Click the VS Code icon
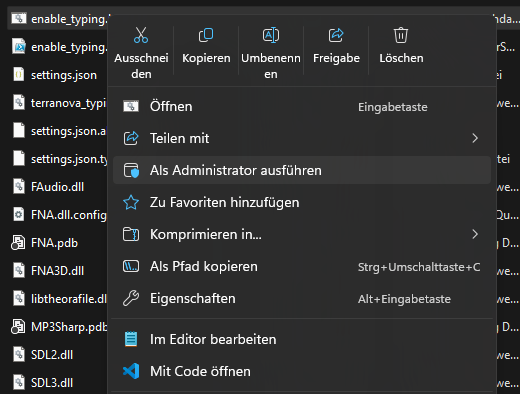Viewport: 520px width, 394px height. tap(131, 371)
